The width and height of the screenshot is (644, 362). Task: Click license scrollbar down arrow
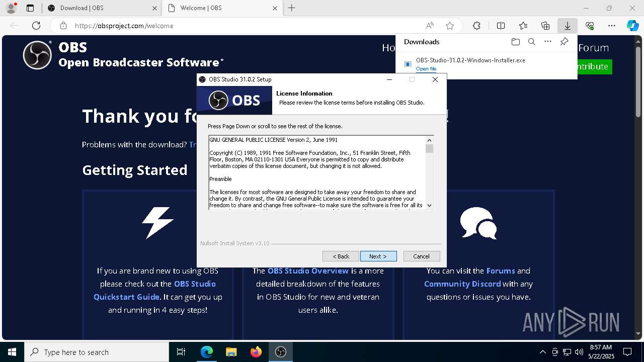(x=429, y=205)
